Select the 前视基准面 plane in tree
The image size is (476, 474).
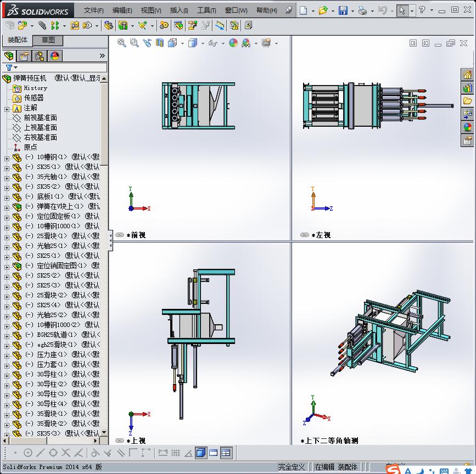tap(40, 117)
